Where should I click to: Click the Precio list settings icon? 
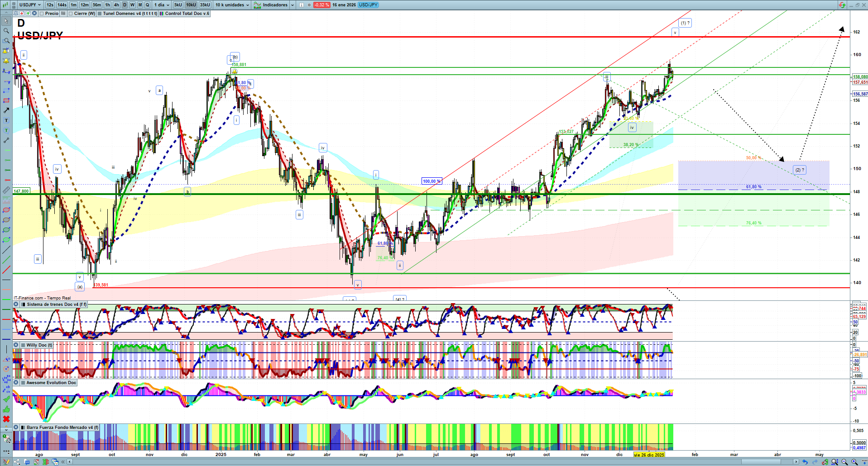(63, 14)
